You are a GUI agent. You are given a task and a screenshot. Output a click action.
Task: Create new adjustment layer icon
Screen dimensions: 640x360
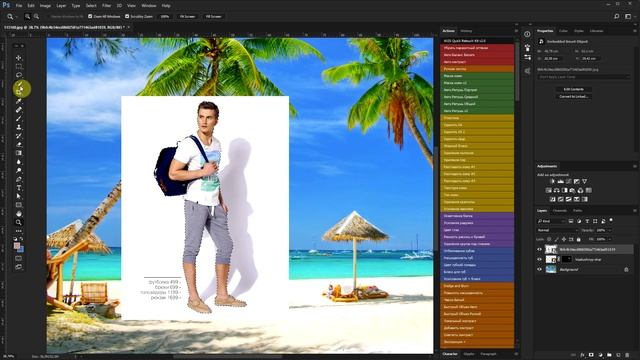click(600, 356)
